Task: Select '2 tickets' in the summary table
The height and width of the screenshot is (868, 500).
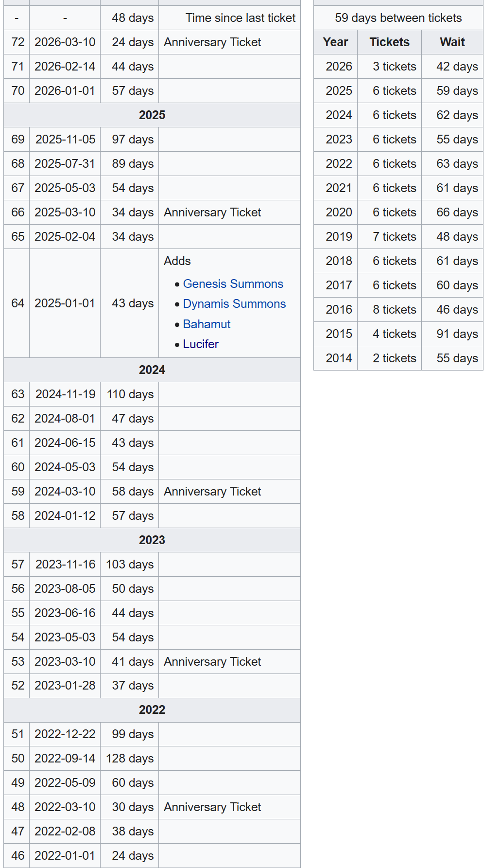Action: click(x=390, y=358)
